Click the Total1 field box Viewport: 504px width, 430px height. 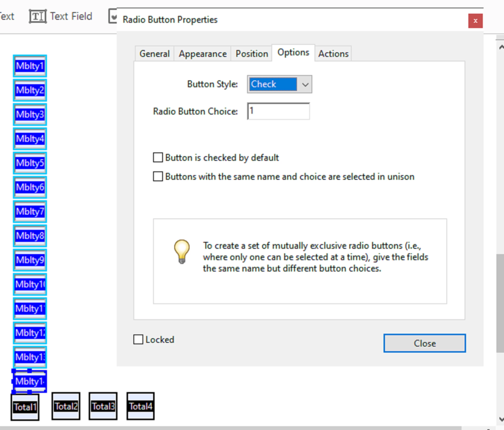(25, 407)
